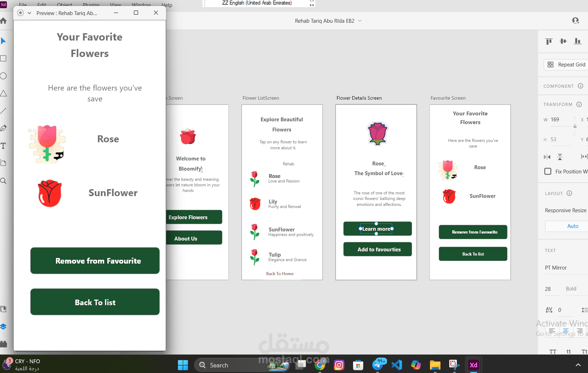Open Telegram from the taskbar

pos(378,365)
